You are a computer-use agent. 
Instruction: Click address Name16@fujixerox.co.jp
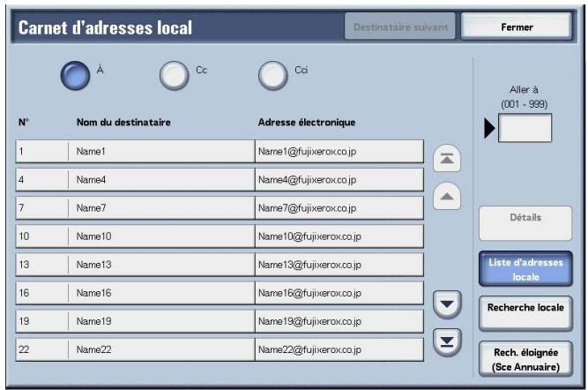point(339,293)
